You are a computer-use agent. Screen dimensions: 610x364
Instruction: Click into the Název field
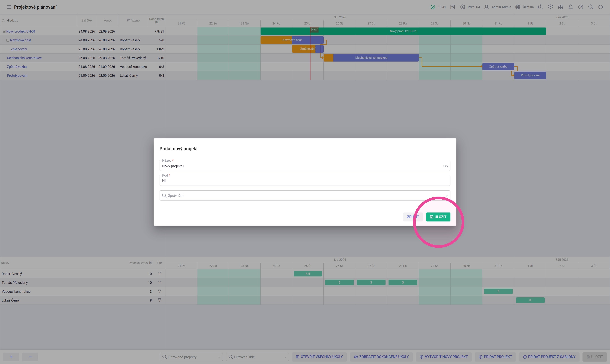pyautogui.click(x=305, y=166)
